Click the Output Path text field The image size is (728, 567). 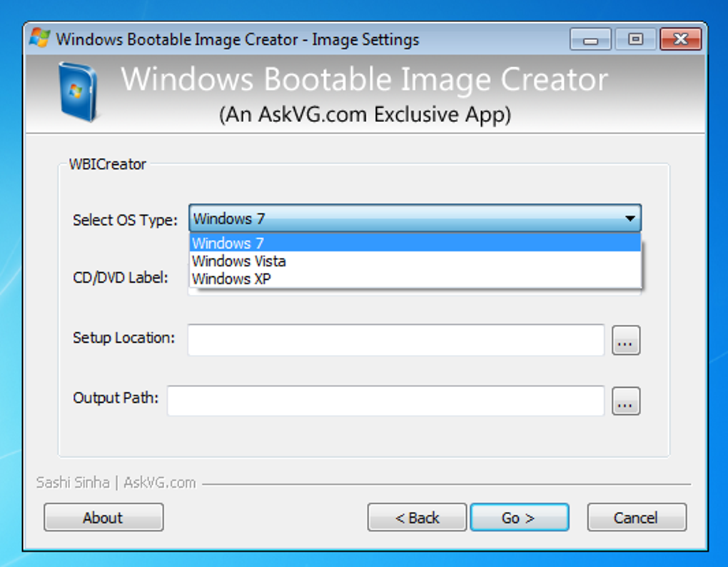coord(386,401)
